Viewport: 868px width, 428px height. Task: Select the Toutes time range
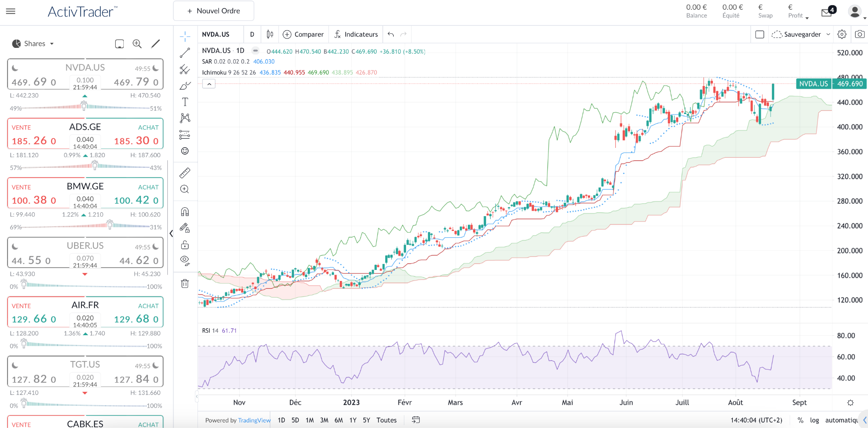pyautogui.click(x=387, y=420)
